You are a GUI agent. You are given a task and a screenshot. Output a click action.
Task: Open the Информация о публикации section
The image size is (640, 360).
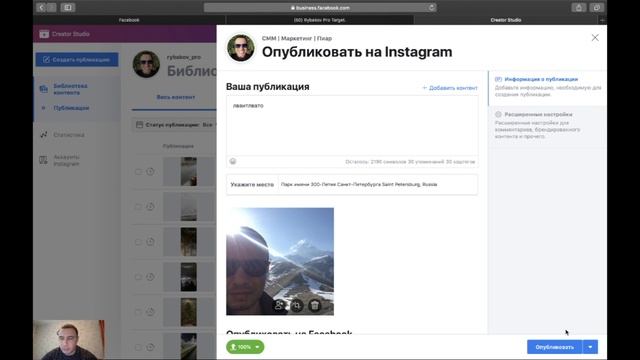pos(547,87)
